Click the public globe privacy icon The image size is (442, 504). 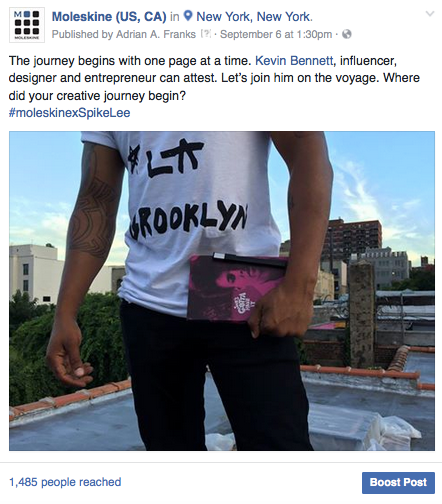click(347, 34)
